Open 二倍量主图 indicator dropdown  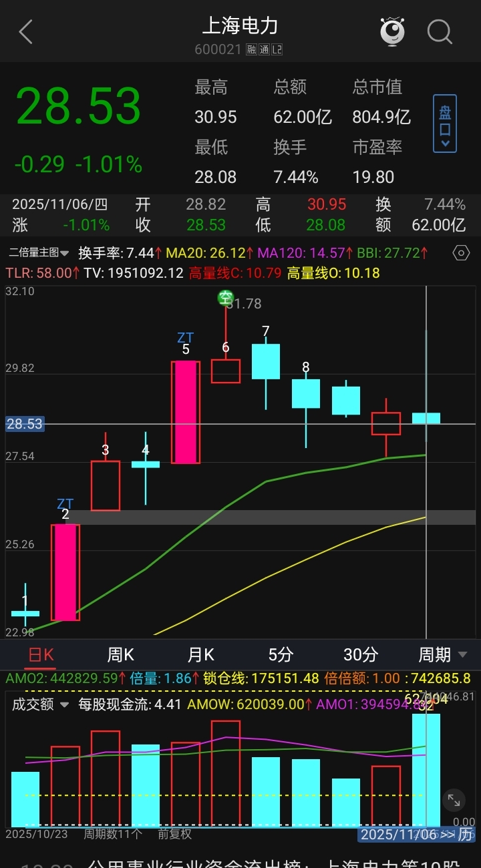click(x=39, y=253)
